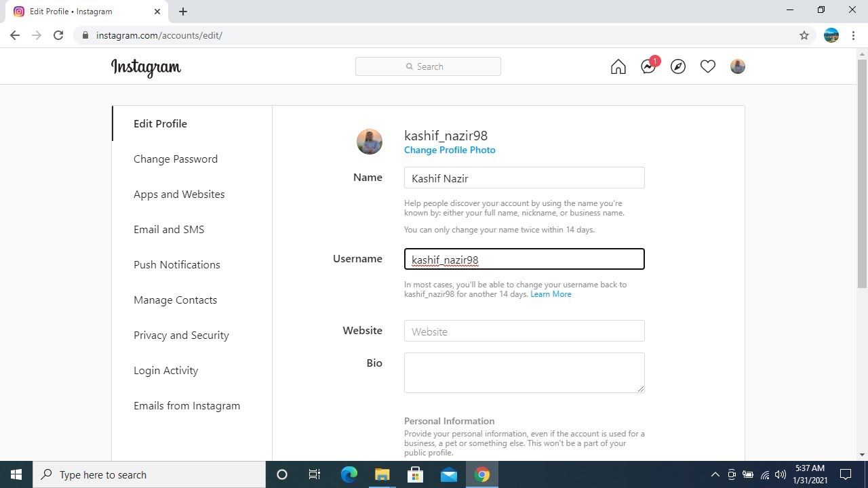This screenshot has width=868, height=488.
Task: View site security lock icon
Action: 85,35
